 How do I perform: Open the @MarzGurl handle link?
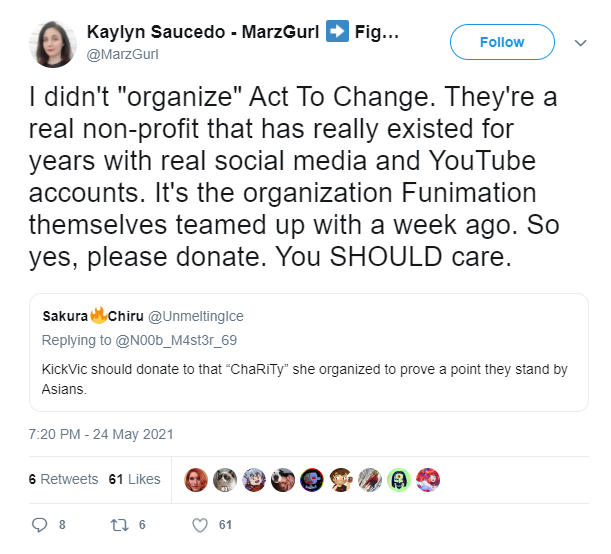click(122, 55)
